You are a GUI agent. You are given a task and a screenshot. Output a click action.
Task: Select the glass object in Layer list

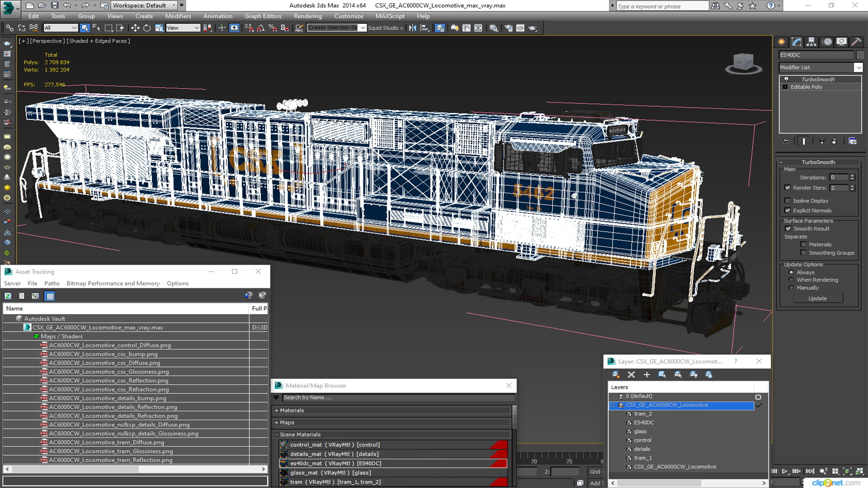640,432
